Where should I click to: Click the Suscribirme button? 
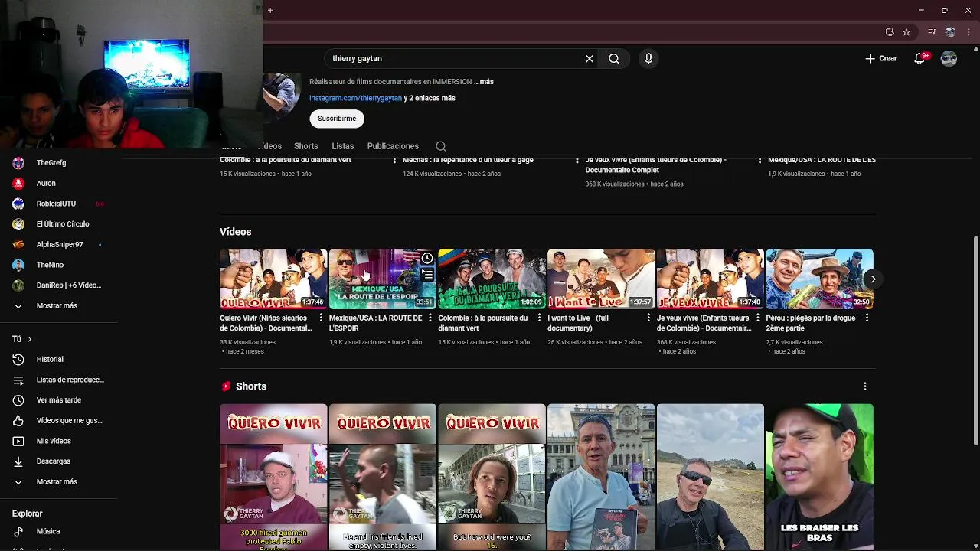337,119
